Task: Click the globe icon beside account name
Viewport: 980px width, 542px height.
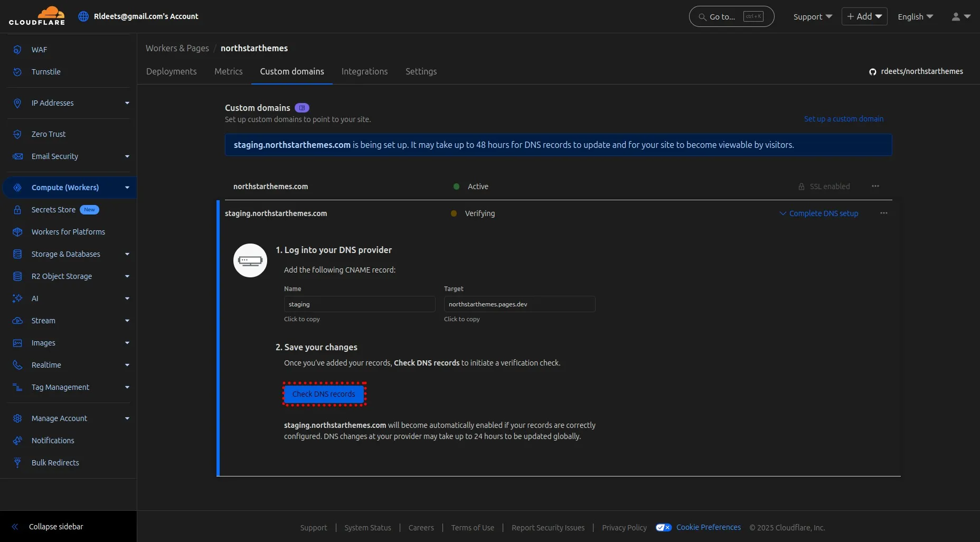Action: tap(83, 16)
